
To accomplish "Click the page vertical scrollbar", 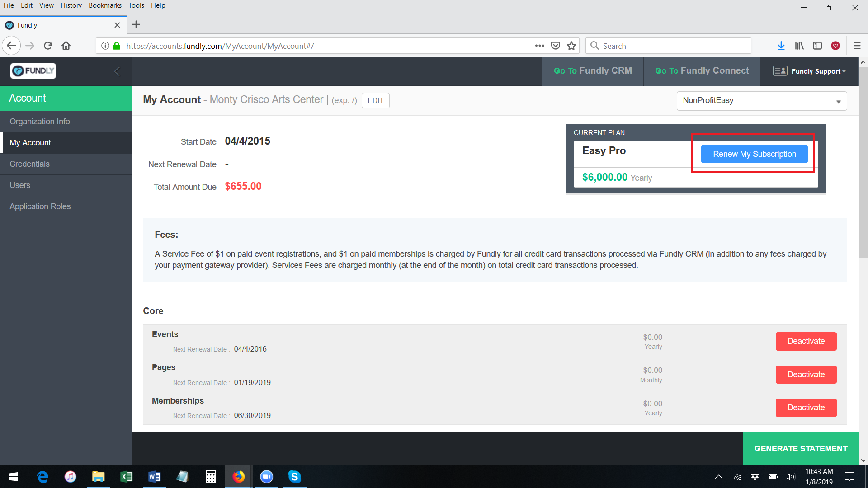I will point(863,163).
